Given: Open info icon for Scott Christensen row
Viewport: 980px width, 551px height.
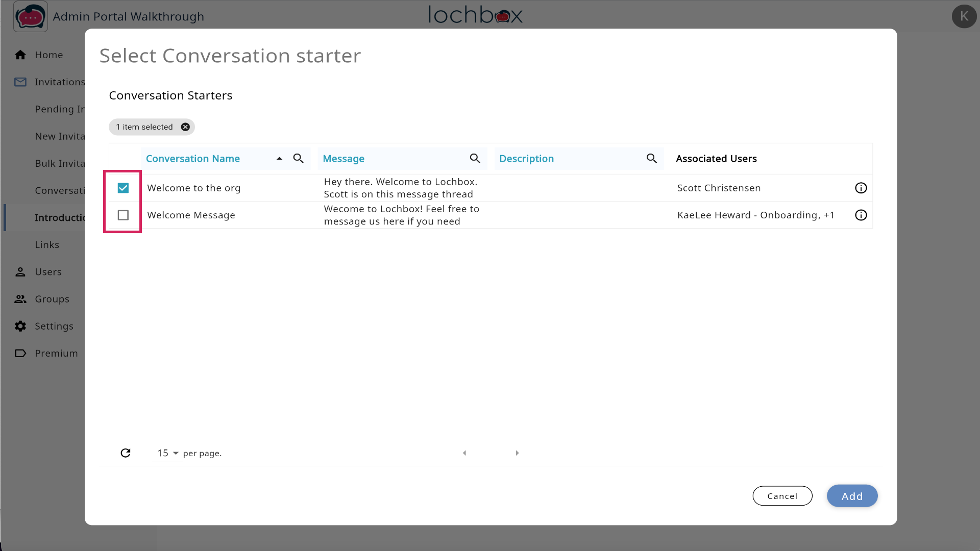Looking at the screenshot, I should (x=861, y=188).
